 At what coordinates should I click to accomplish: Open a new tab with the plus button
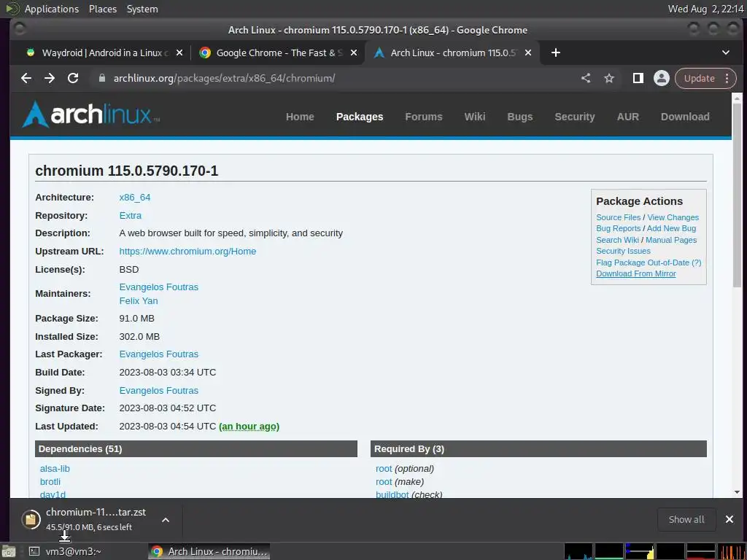tap(555, 52)
